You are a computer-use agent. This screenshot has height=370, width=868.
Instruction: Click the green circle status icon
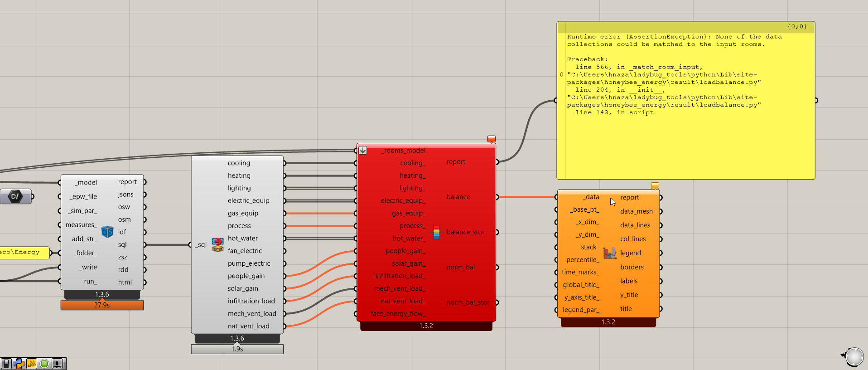(x=44, y=364)
